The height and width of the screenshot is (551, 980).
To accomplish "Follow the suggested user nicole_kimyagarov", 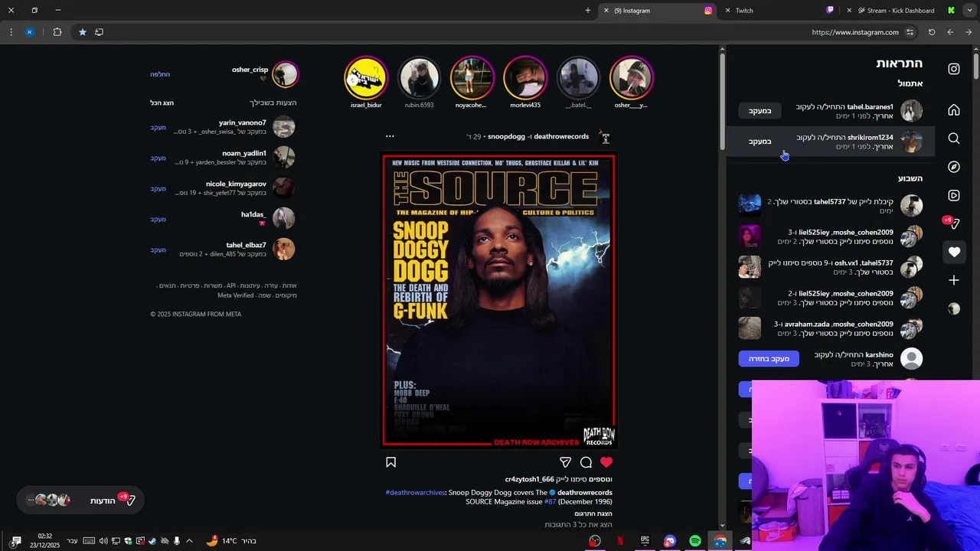I will click(x=158, y=189).
